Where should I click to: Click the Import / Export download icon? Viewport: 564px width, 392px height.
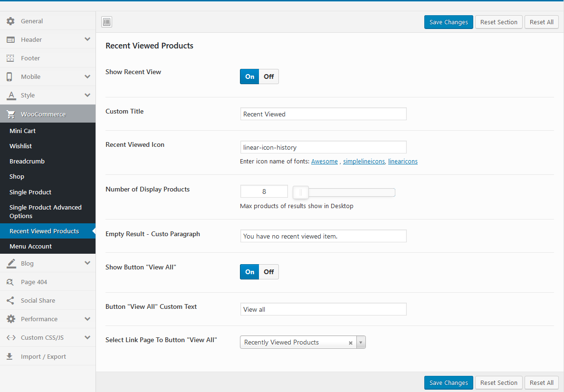pos(10,356)
